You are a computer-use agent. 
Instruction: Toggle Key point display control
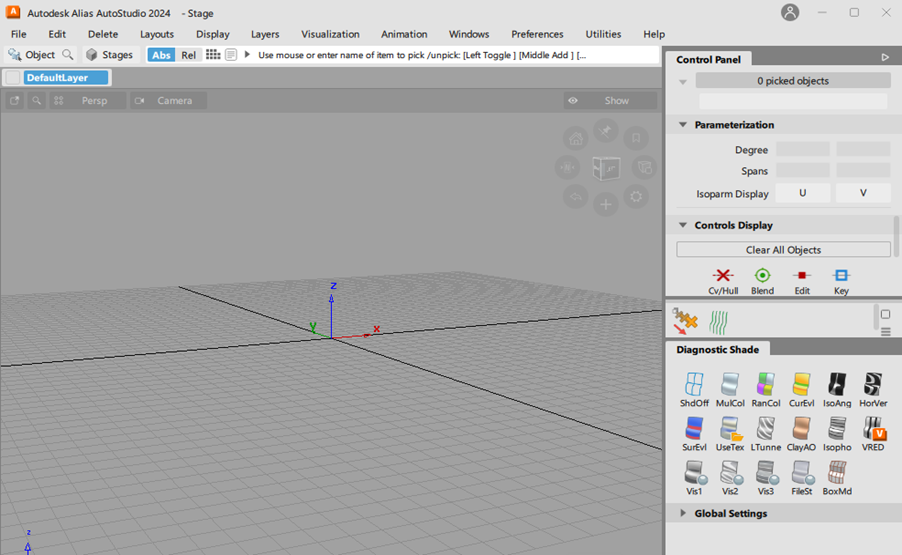click(841, 282)
